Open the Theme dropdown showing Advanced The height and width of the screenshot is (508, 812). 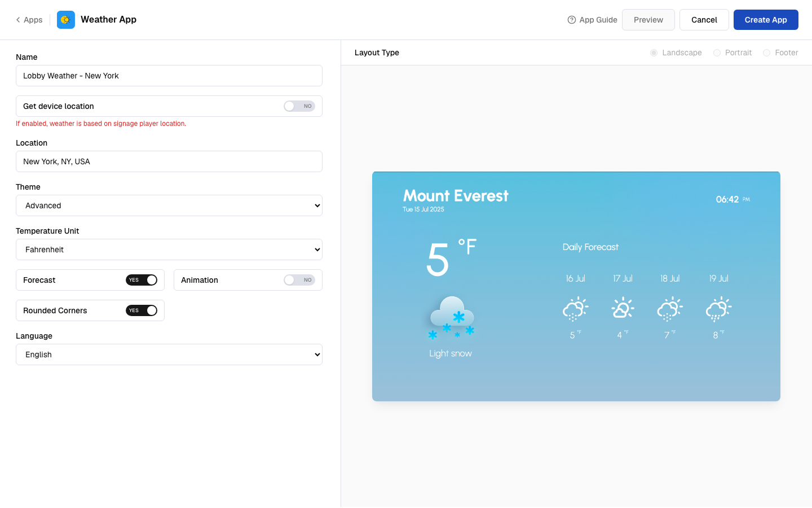(x=169, y=205)
